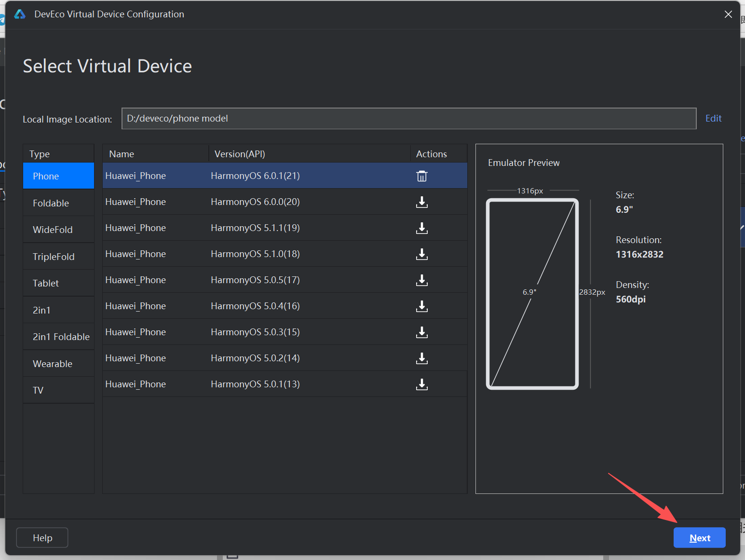Select the TripleFold device type
This screenshot has width=745, height=560.
click(x=58, y=257)
